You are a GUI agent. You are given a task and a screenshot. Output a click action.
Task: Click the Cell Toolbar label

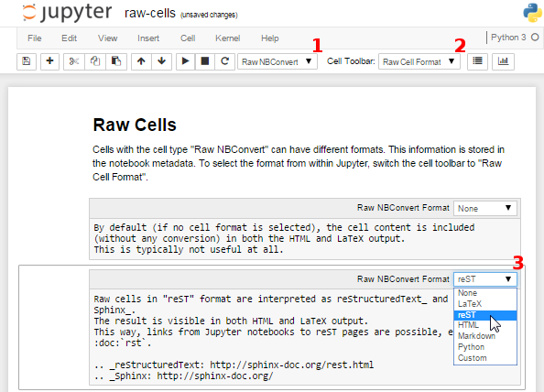coord(351,61)
